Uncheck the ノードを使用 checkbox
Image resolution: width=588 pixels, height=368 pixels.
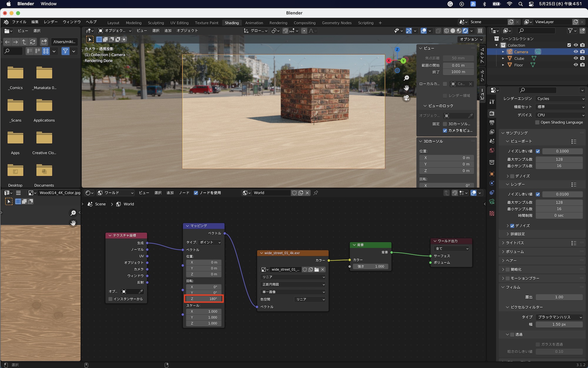(196, 193)
